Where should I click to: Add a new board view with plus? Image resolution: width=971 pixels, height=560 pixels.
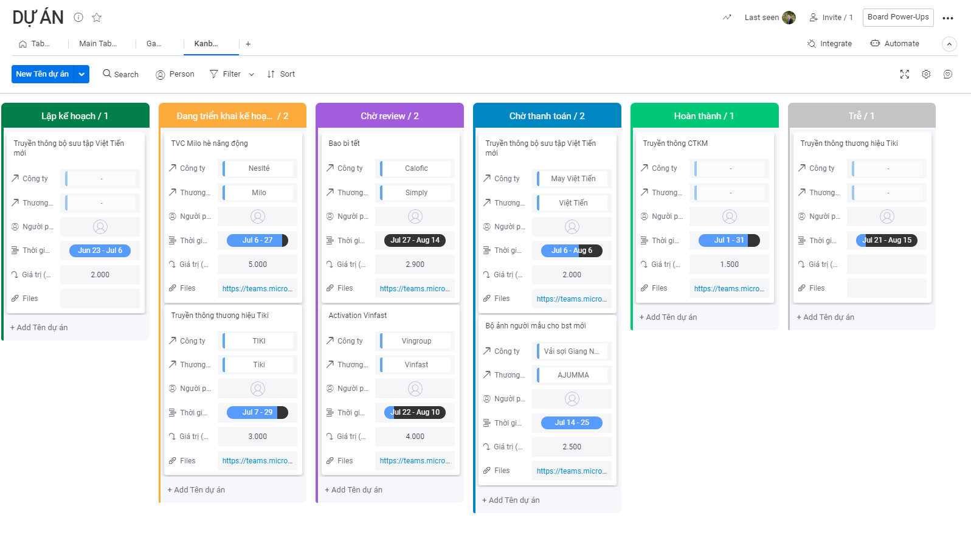[x=248, y=44]
